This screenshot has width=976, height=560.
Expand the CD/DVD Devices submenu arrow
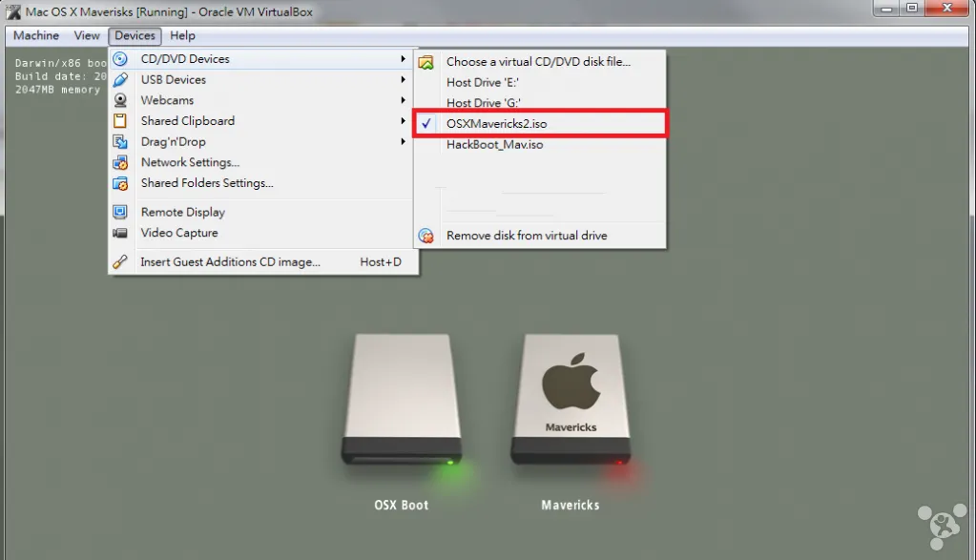click(404, 59)
